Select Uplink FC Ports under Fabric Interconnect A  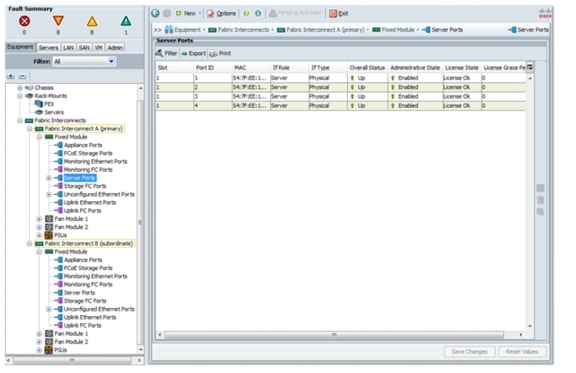pos(82,211)
